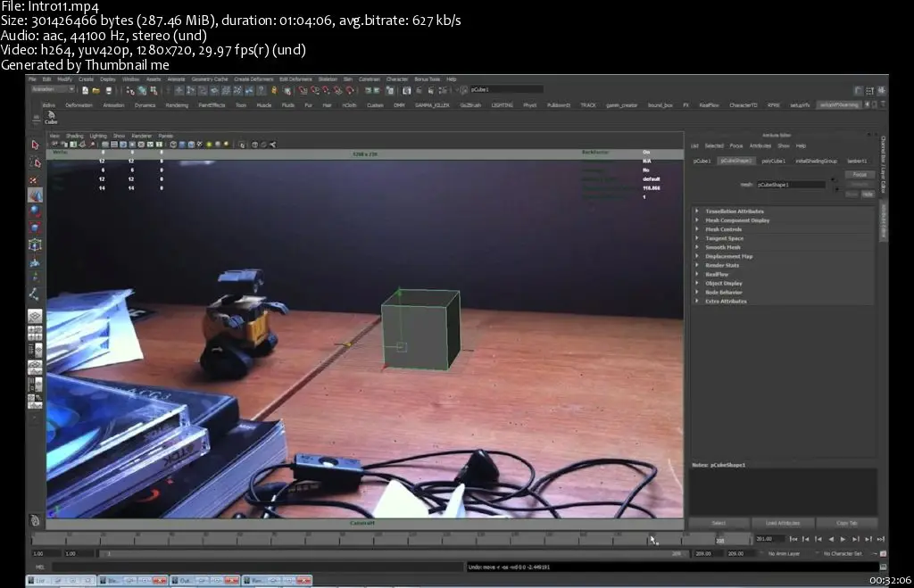Screen dimensions: 914x588
Task: Toggle the Channel Box sidebar button
Action: pos(881,90)
